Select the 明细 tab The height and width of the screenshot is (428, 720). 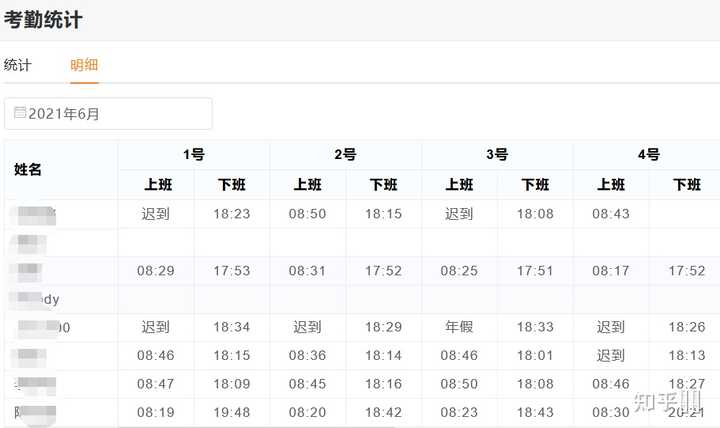(84, 65)
